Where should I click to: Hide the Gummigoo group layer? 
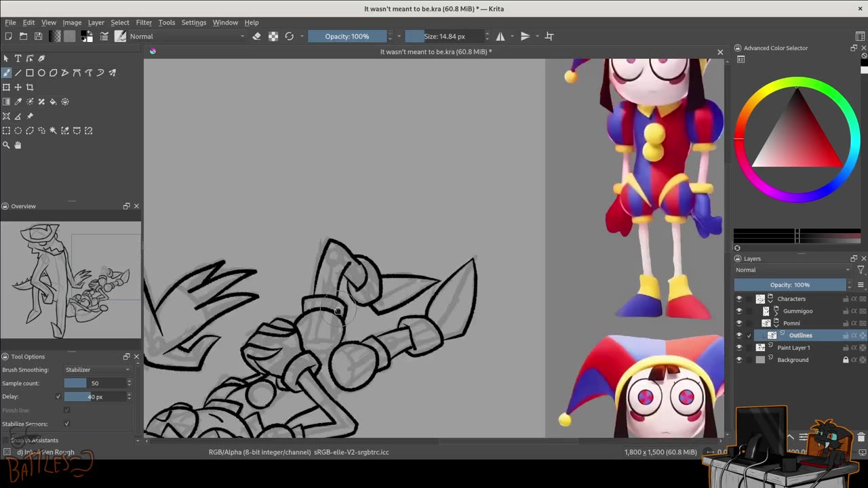coord(739,311)
